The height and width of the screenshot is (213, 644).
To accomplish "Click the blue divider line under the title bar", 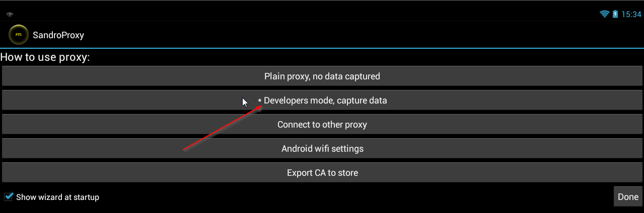I will point(322,48).
